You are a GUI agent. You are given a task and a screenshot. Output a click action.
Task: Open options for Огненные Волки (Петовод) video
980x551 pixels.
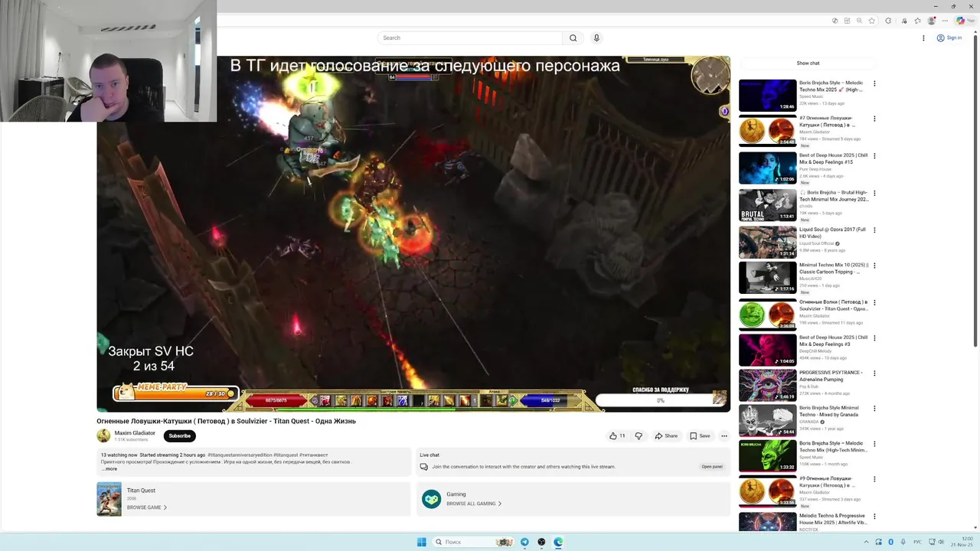point(874,302)
